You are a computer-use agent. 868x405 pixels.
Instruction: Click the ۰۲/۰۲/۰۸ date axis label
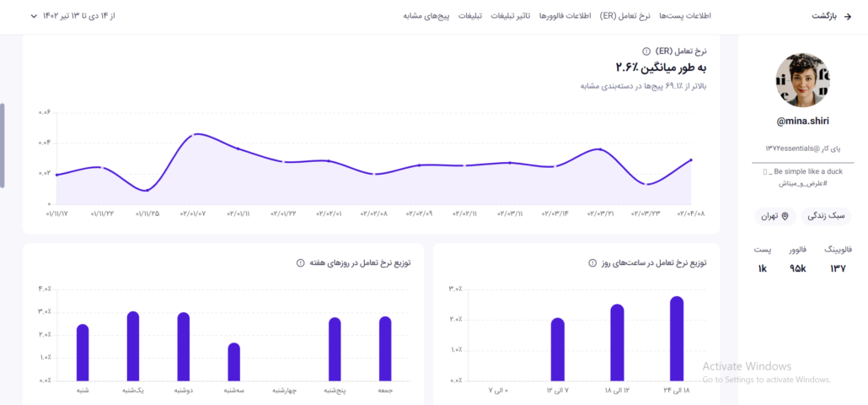(x=374, y=213)
